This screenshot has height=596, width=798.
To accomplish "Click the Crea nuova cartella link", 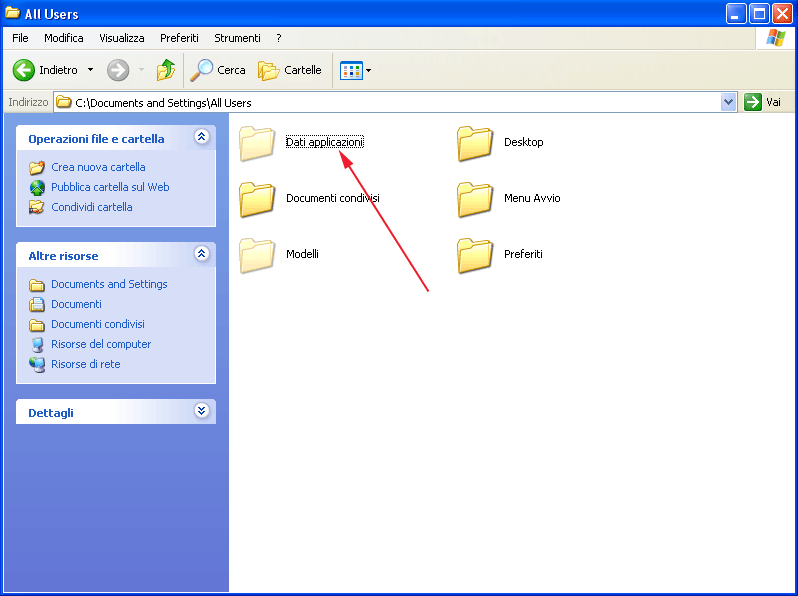I will 98,167.
